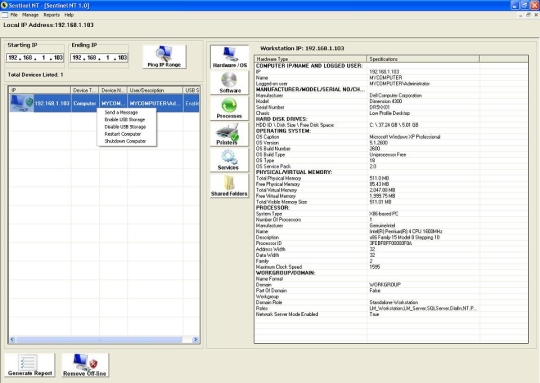Click PROCESSOR section heading
The height and width of the screenshot is (383, 540).
pos(272,208)
